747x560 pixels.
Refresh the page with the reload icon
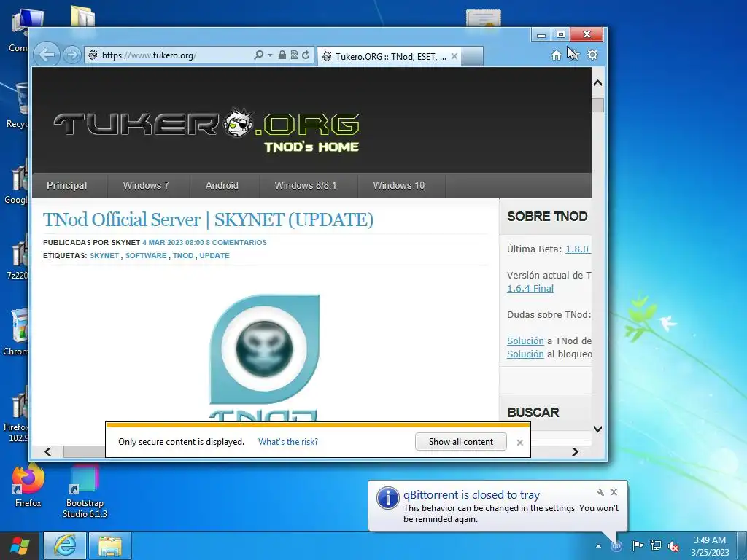click(x=306, y=55)
